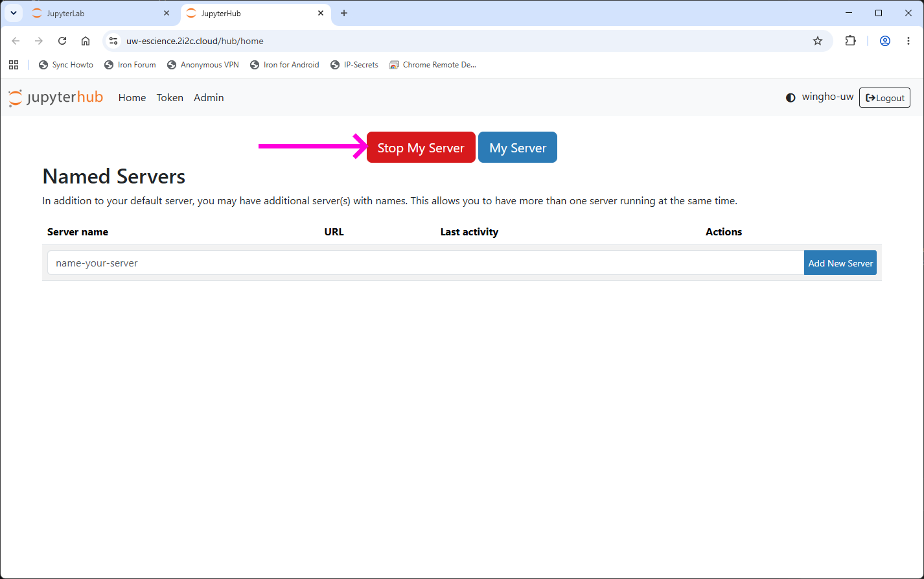Viewport: 924px width, 579px height.
Task: Switch to the JupyterLab tab
Action: click(102, 13)
